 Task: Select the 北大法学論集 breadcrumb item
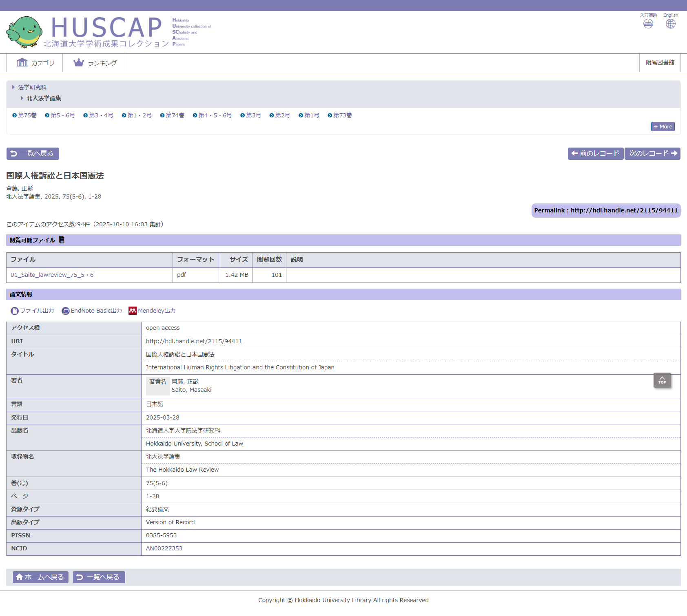pyautogui.click(x=44, y=98)
